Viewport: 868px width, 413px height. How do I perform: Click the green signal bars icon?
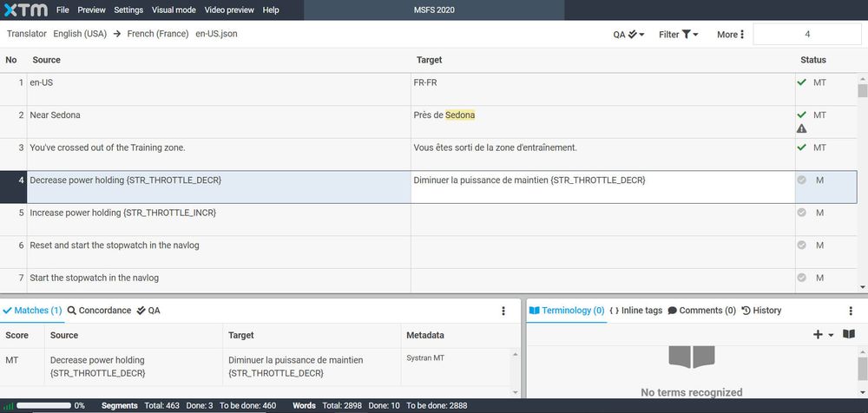click(x=9, y=406)
